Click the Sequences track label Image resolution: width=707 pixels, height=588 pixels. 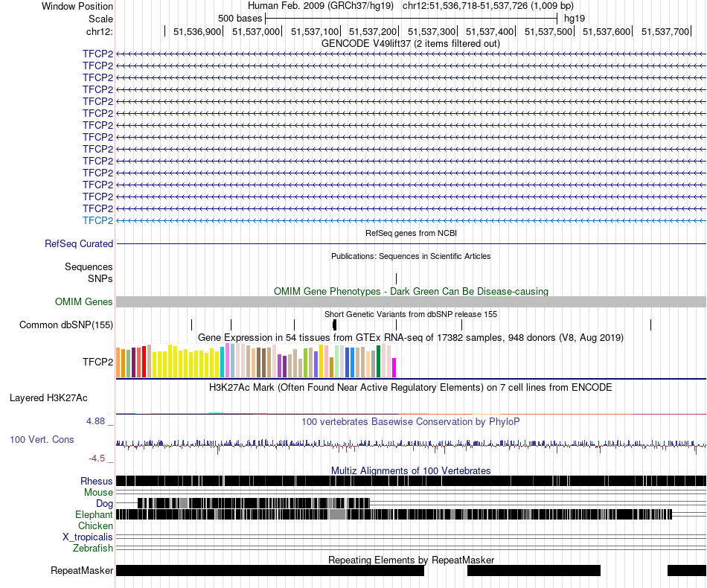pos(89,266)
